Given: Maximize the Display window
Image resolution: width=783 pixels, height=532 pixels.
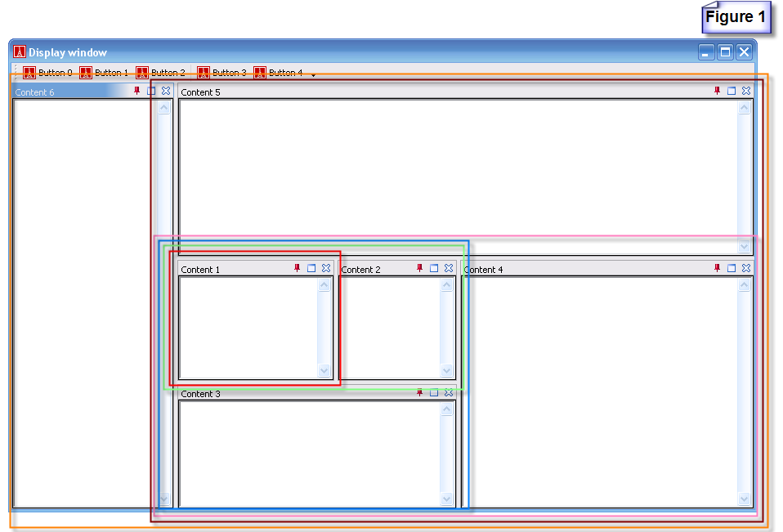Looking at the screenshot, I should tap(725, 52).
